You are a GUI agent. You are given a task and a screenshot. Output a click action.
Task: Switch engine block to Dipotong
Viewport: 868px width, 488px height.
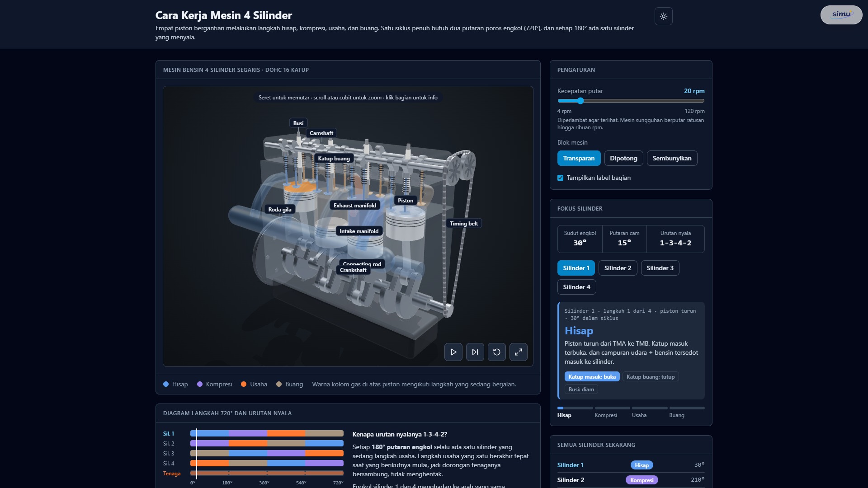click(623, 158)
